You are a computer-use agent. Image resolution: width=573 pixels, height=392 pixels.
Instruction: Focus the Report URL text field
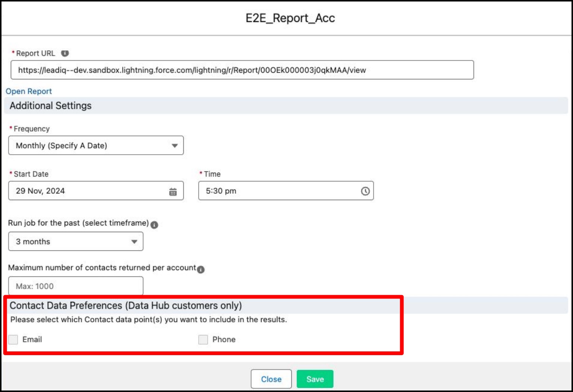pyautogui.click(x=242, y=70)
